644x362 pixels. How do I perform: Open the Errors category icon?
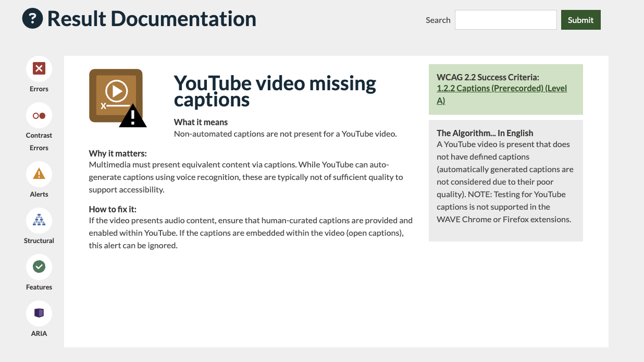[39, 69]
